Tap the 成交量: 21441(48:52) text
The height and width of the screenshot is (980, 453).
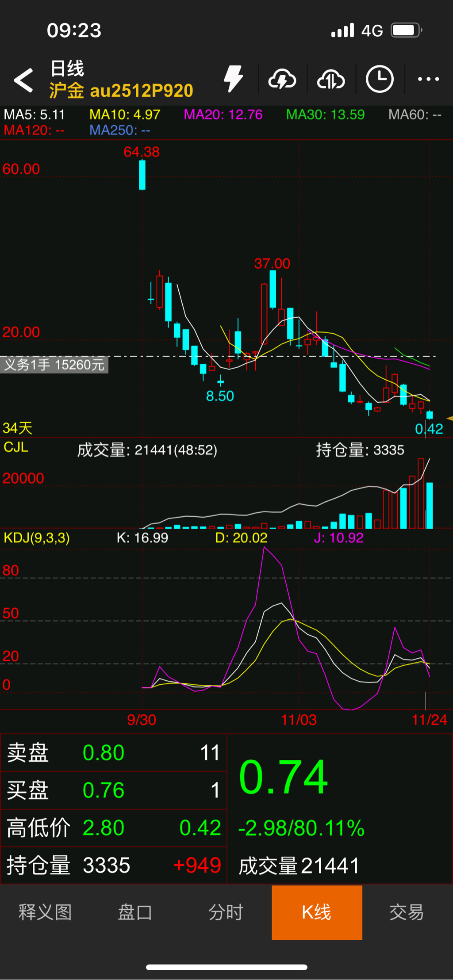click(x=147, y=450)
